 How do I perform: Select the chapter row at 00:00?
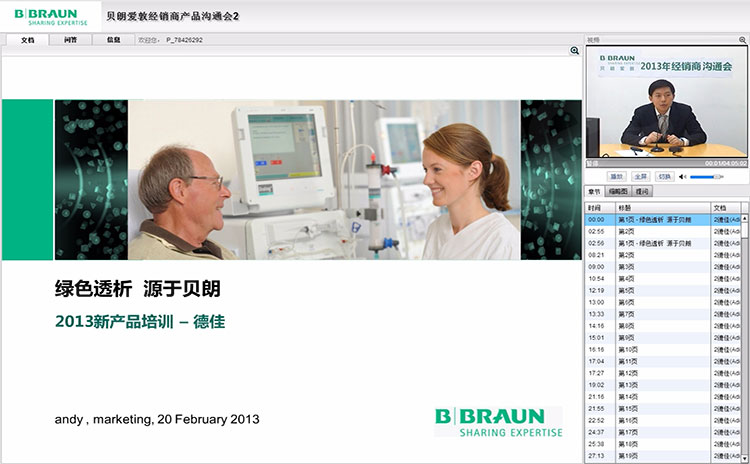click(662, 220)
